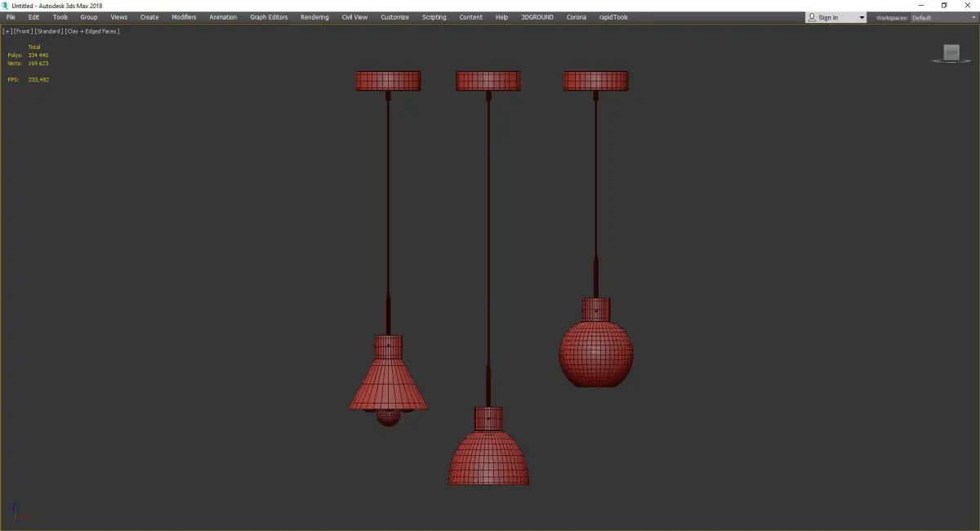The height and width of the screenshot is (531, 980).
Task: Select the sphere-shaped pendant lamp model
Action: [x=596, y=353]
